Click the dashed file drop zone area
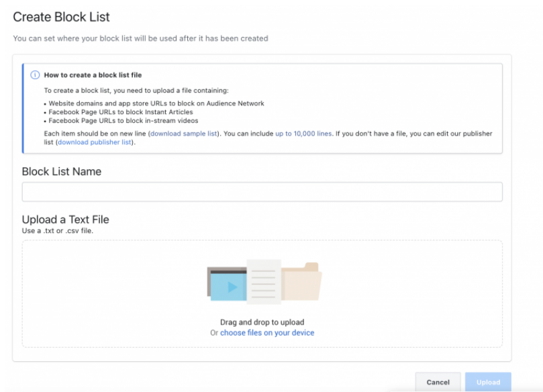543x392 pixels. coord(262,293)
